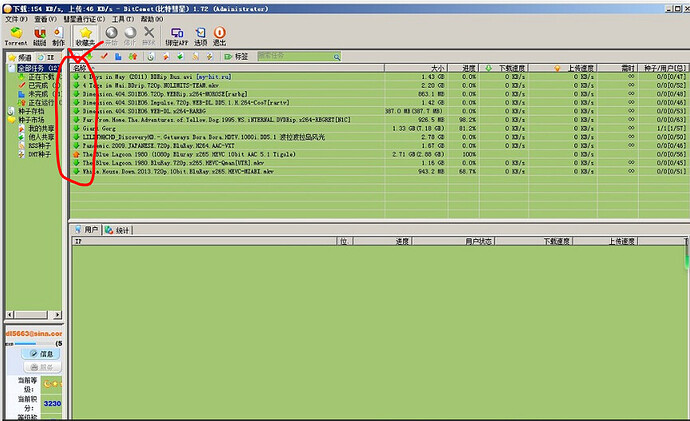Click the torrent archive clock icon in secondary toolbar
Viewport: 690px width, 421px height.
[151, 56]
